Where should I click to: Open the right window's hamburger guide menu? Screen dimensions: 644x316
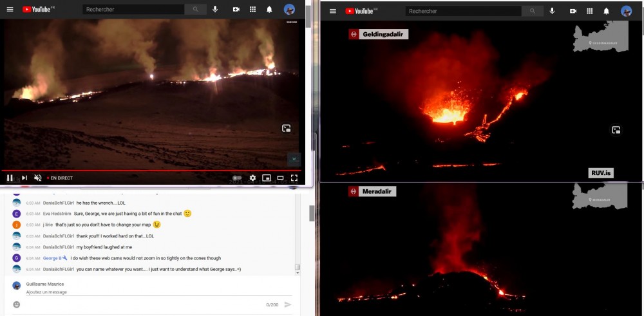332,11
